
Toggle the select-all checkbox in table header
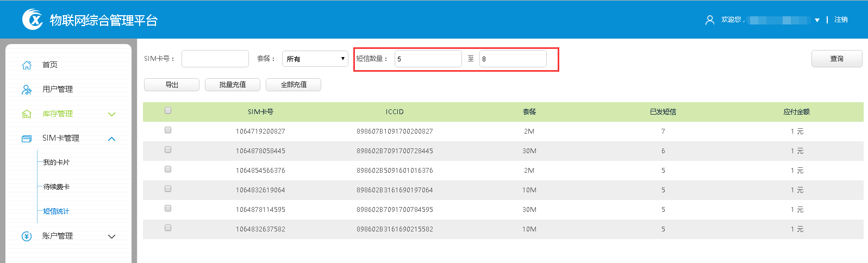[168, 111]
